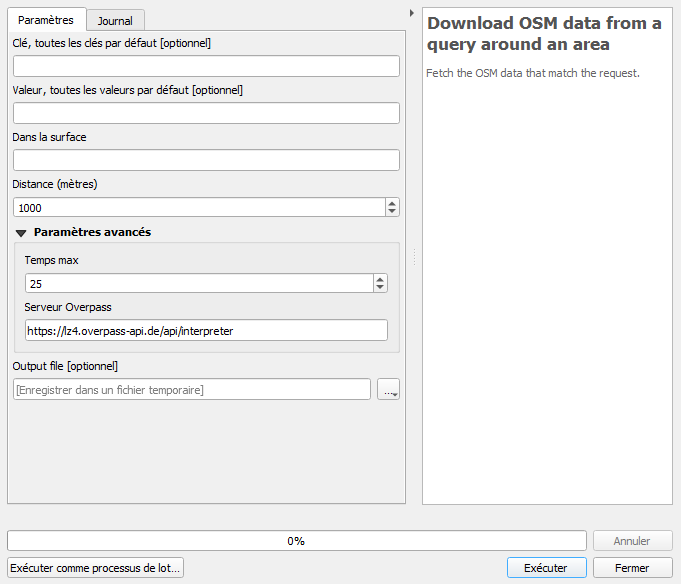This screenshot has height=584, width=681.
Task: Decrease Distance with the down arrow
Action: point(392,212)
